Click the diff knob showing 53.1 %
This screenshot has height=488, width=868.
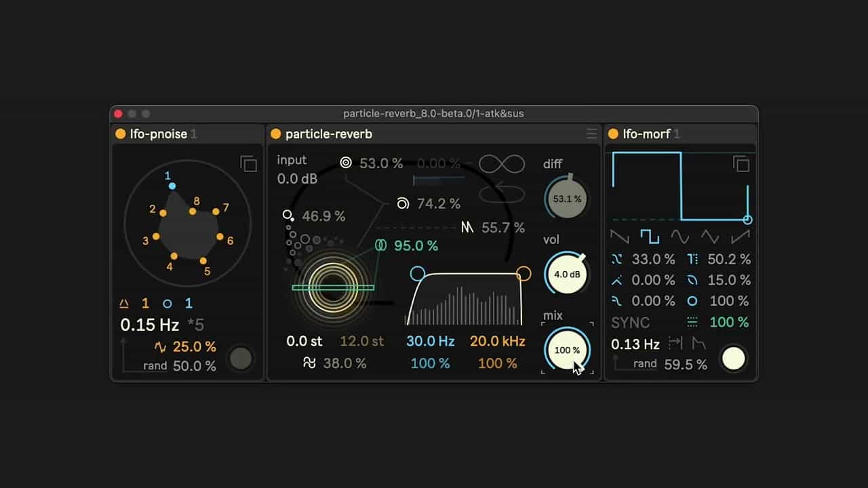point(567,199)
